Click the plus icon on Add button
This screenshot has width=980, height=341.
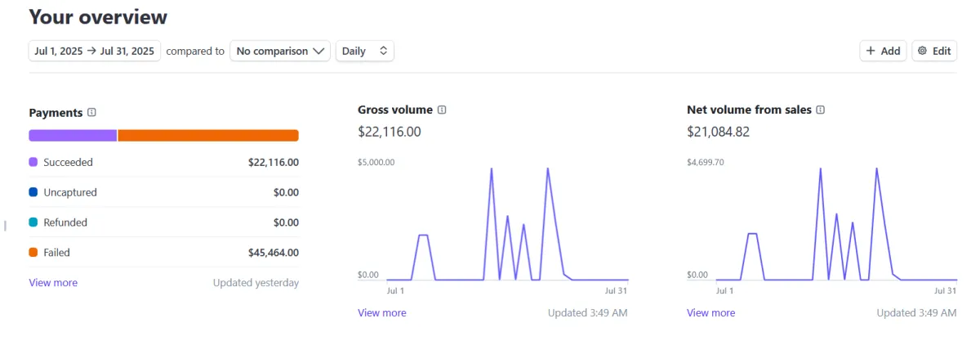coord(871,51)
